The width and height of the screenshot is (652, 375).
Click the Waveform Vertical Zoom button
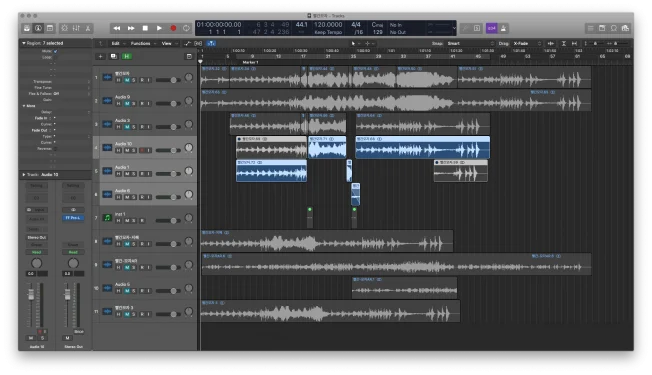point(551,43)
